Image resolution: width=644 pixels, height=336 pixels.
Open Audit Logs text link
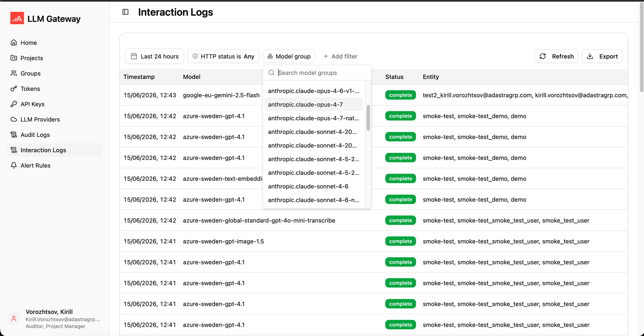35,135
